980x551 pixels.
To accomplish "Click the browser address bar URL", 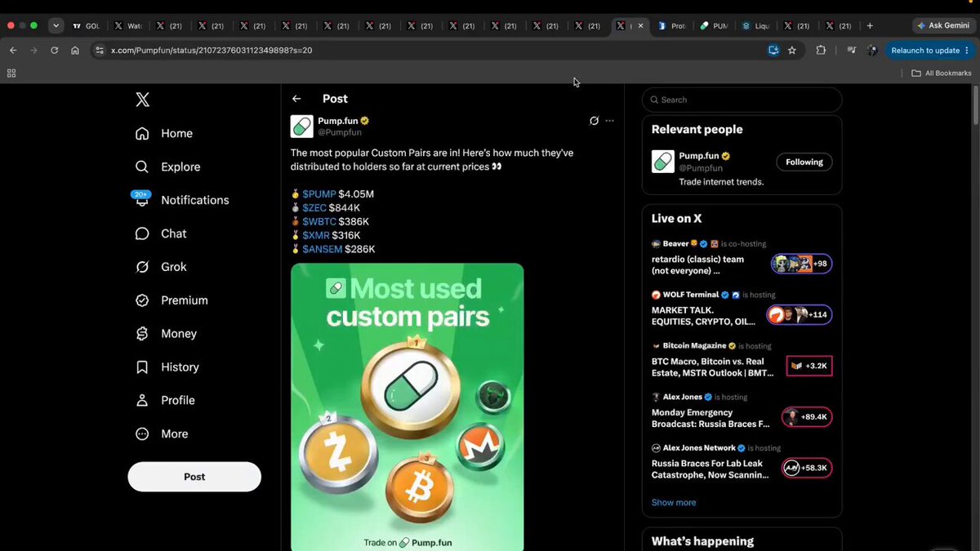I will pos(212,51).
